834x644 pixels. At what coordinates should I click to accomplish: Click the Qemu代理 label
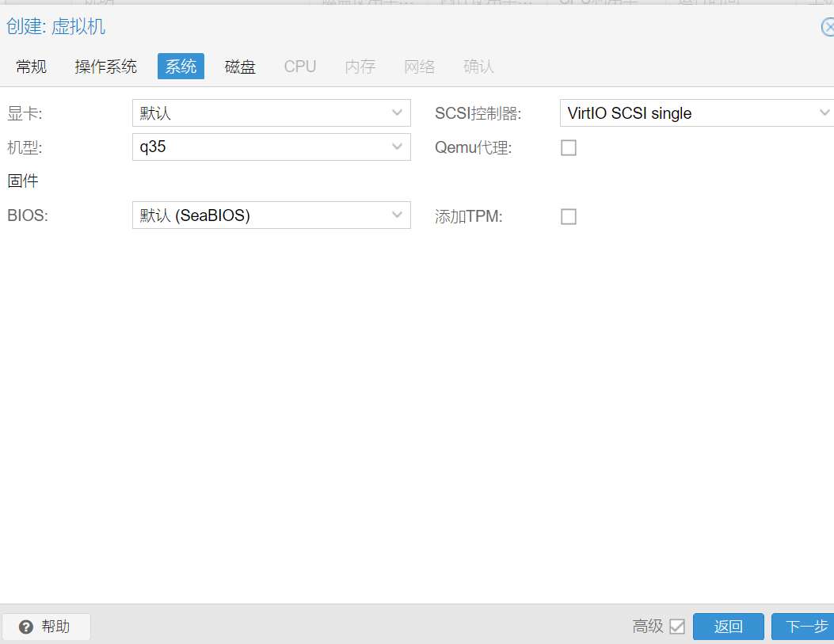pyautogui.click(x=474, y=147)
